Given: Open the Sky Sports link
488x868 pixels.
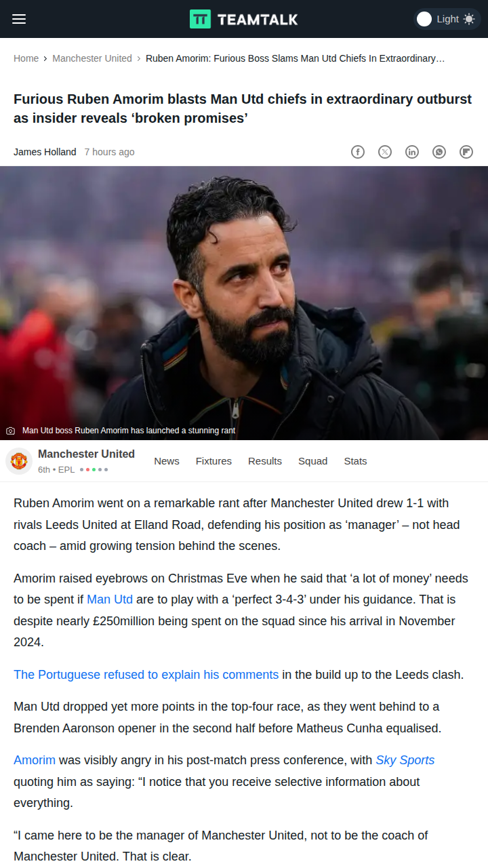Looking at the screenshot, I should (x=405, y=760).
